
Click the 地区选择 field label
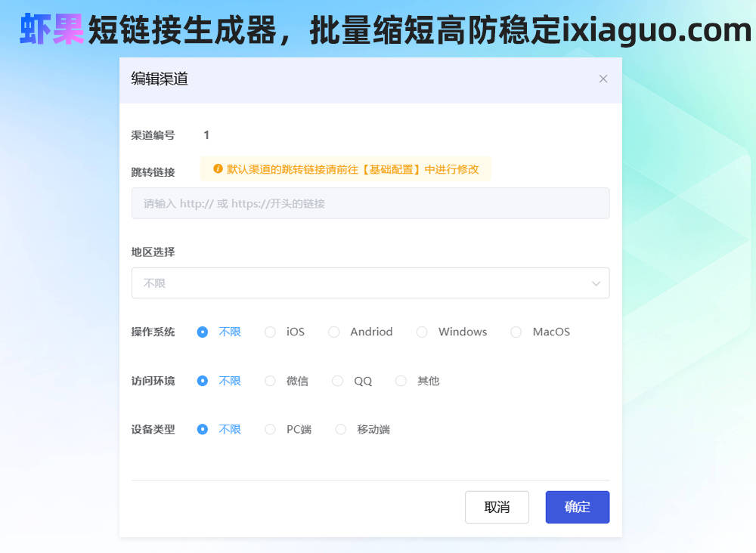click(153, 252)
